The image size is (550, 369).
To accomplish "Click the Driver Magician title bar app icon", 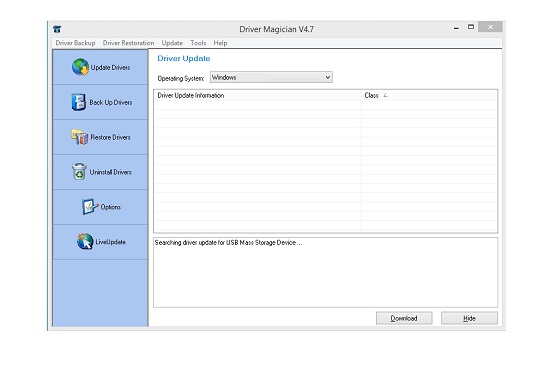I will tap(57, 29).
